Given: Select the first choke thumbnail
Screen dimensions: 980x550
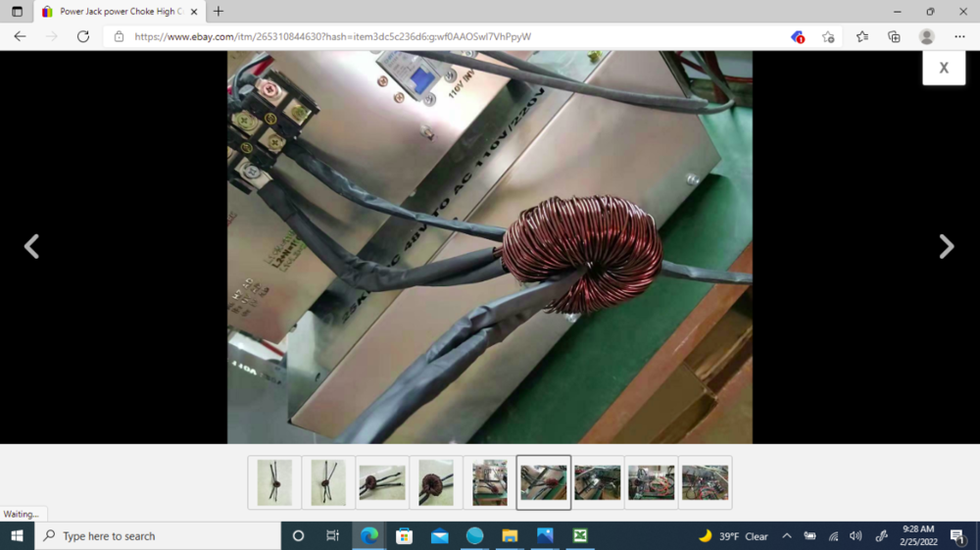Looking at the screenshot, I should [x=274, y=482].
